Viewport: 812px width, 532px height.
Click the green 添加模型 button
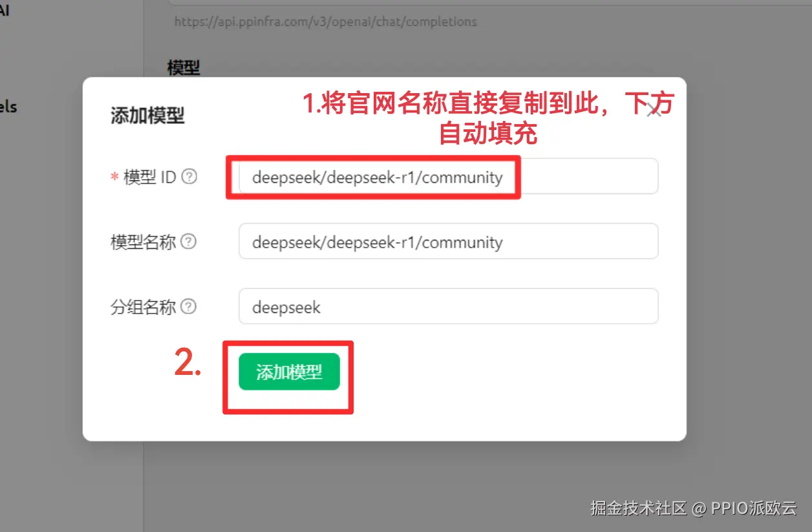[x=289, y=372]
